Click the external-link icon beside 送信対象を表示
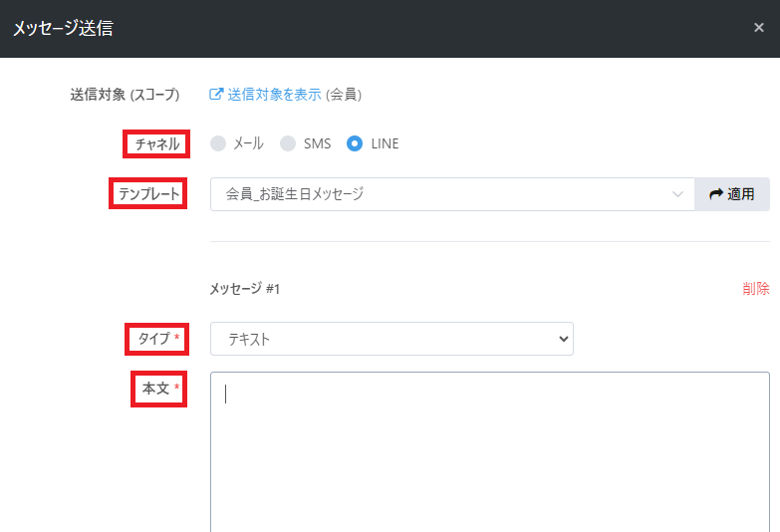 tap(216, 95)
